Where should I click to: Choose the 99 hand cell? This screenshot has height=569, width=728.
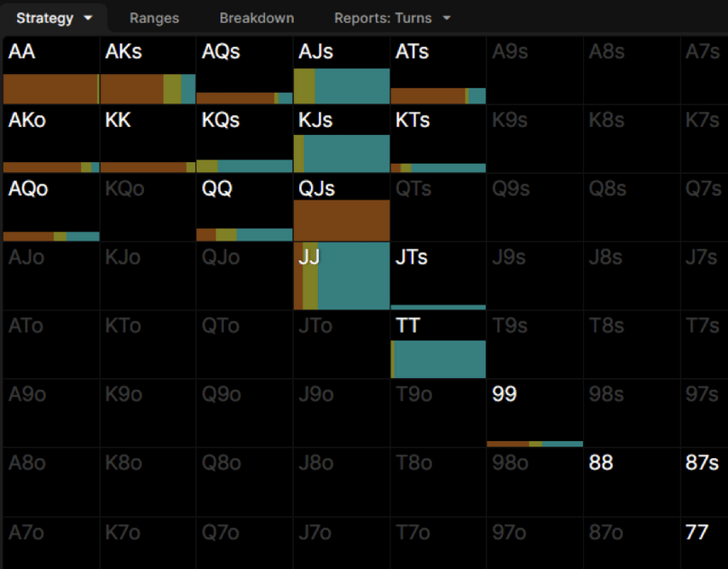(534, 414)
